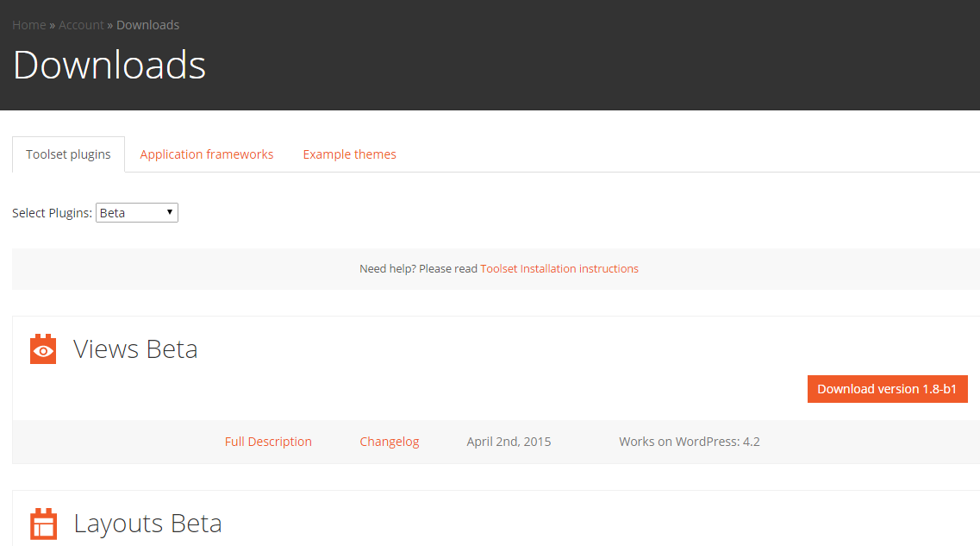Open the Application frameworks tab
This screenshot has width=980, height=546.
[x=206, y=154]
